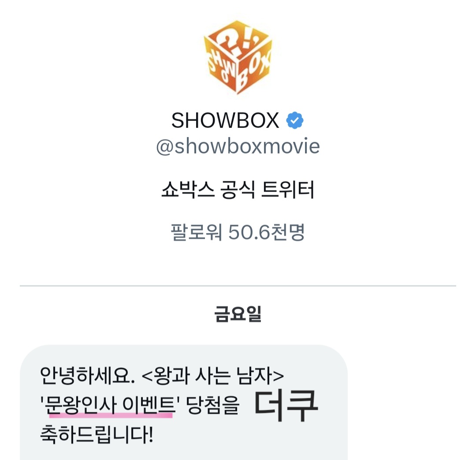The image size is (476, 460).
Task: Click the 50.6천명 follower number
Action: [x=267, y=232]
